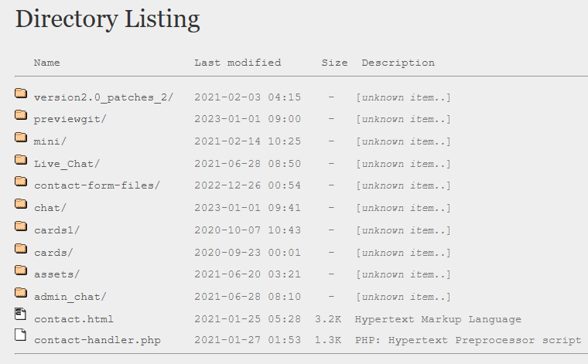This screenshot has width=588, height=364.
Task: Sort by the Description column header
Action: point(398,63)
